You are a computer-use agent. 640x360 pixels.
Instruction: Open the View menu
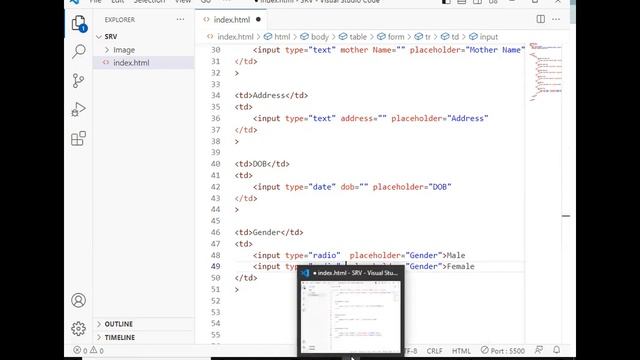(183, 2)
